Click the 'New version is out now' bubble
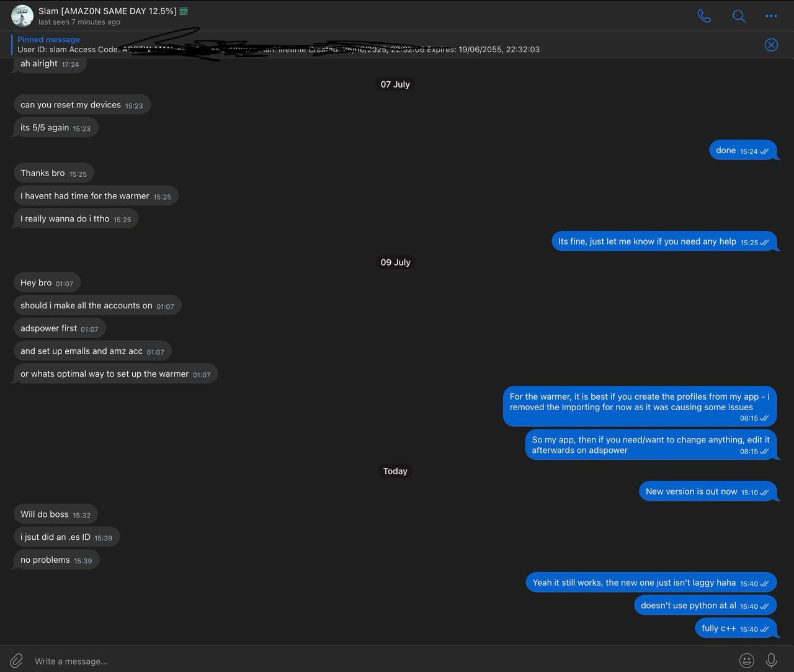 (708, 491)
